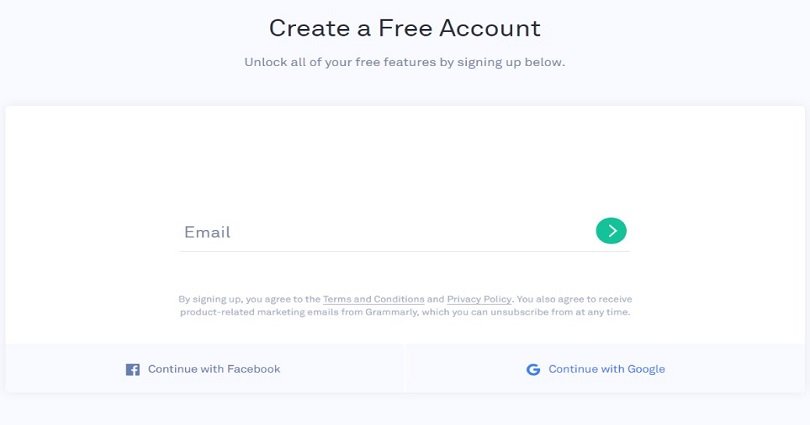810x425 pixels.
Task: Select Continue with Facebook text button
Action: 203,369
